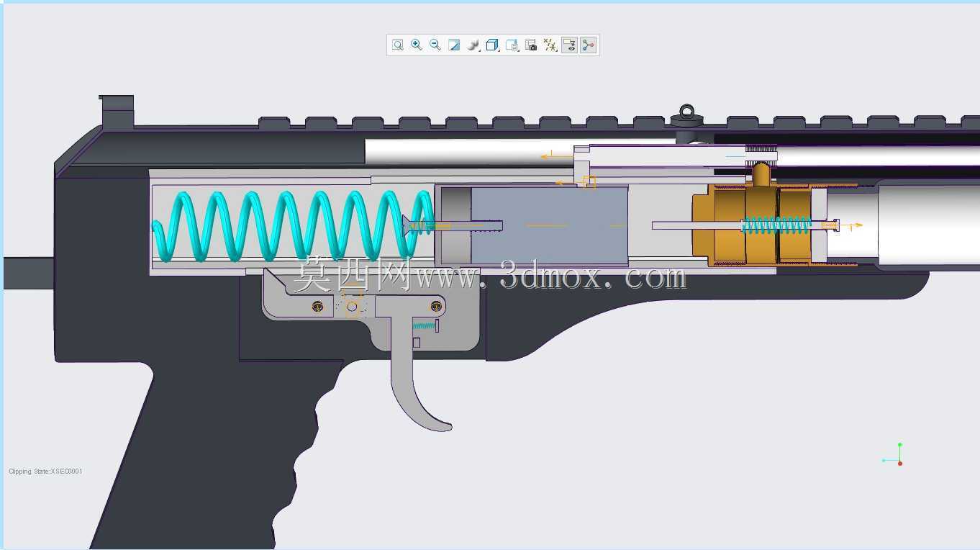
Task: Toggle the Spin Center display
Action: point(589,45)
